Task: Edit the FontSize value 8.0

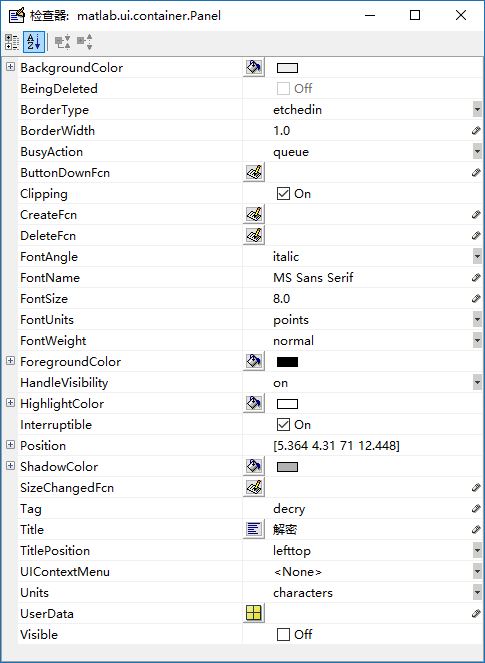Action: coord(281,299)
